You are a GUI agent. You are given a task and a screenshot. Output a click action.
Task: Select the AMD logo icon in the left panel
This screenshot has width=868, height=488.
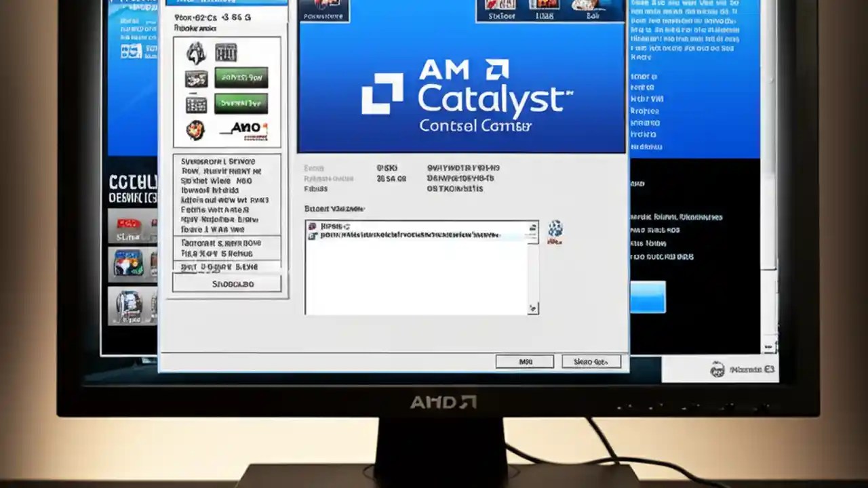tap(244, 126)
